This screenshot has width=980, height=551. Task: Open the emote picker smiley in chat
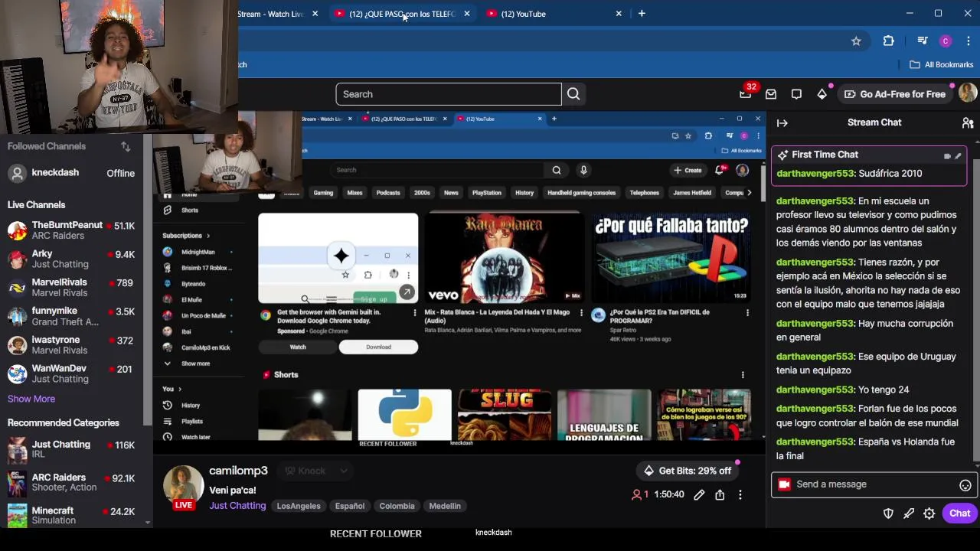tap(965, 485)
